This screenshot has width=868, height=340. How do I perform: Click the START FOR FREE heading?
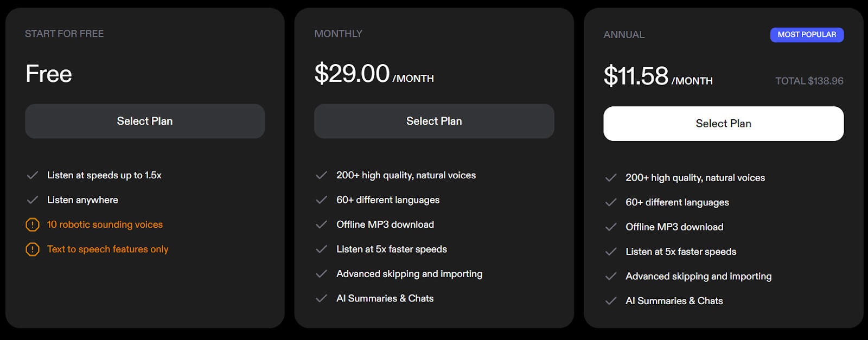(x=64, y=34)
